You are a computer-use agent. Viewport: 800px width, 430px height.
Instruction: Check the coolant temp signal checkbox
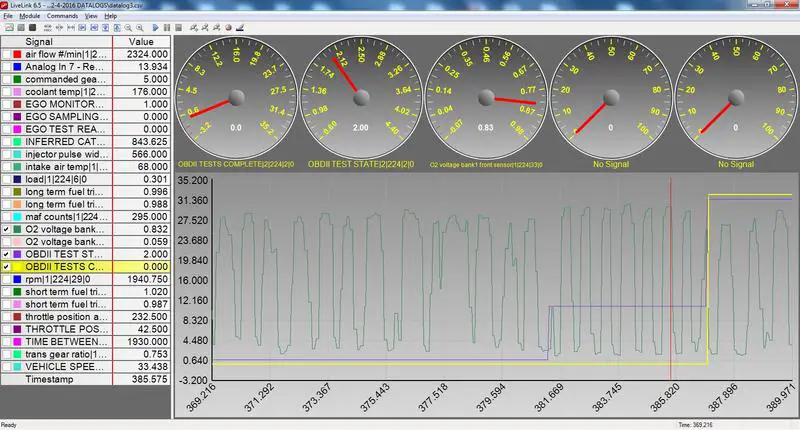[6, 92]
